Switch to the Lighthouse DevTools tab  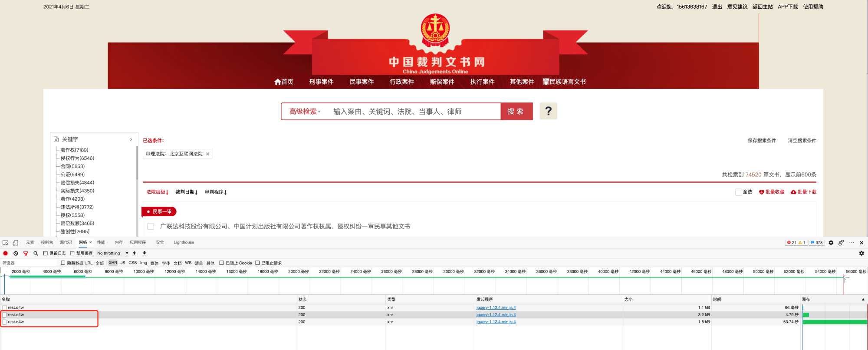[184, 243]
